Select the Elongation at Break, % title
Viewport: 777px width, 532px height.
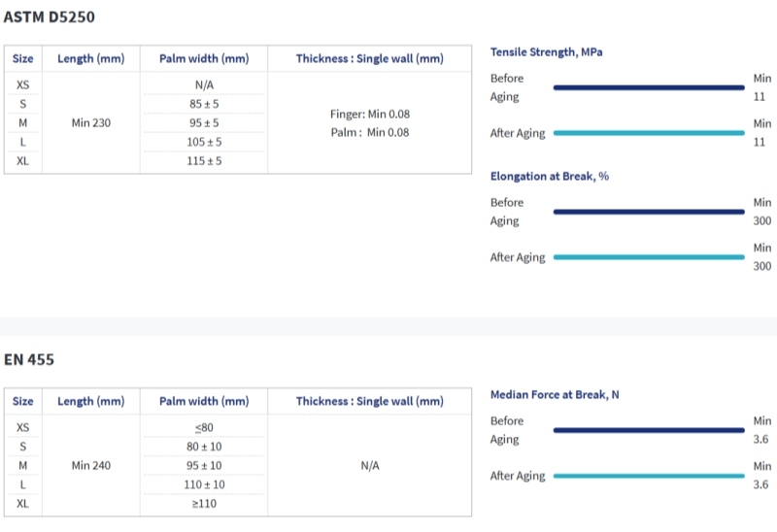coord(549,177)
